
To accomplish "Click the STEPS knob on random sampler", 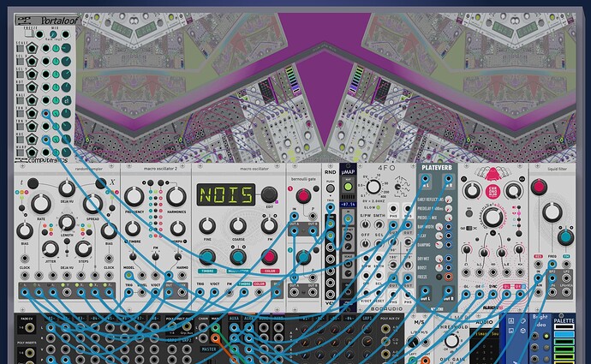I will point(83,248).
